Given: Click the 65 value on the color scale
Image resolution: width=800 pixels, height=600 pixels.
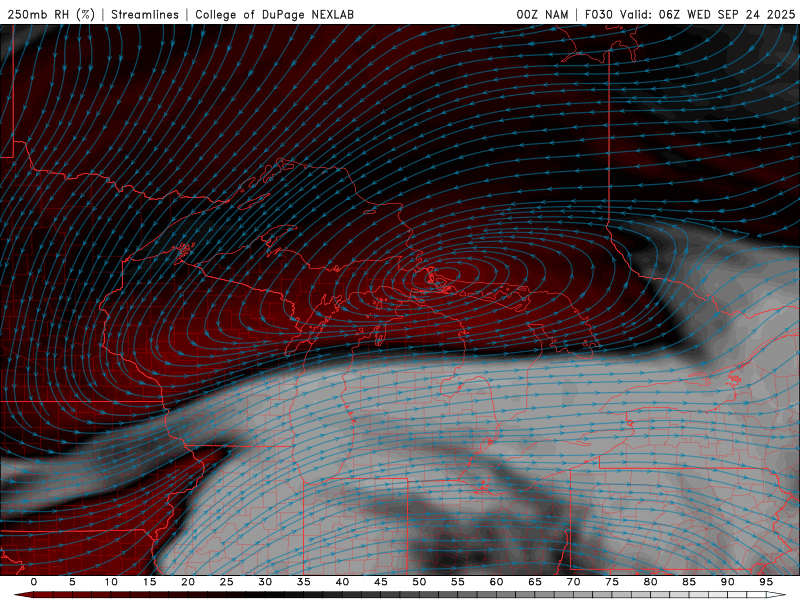Looking at the screenshot, I should pyautogui.click(x=535, y=582).
